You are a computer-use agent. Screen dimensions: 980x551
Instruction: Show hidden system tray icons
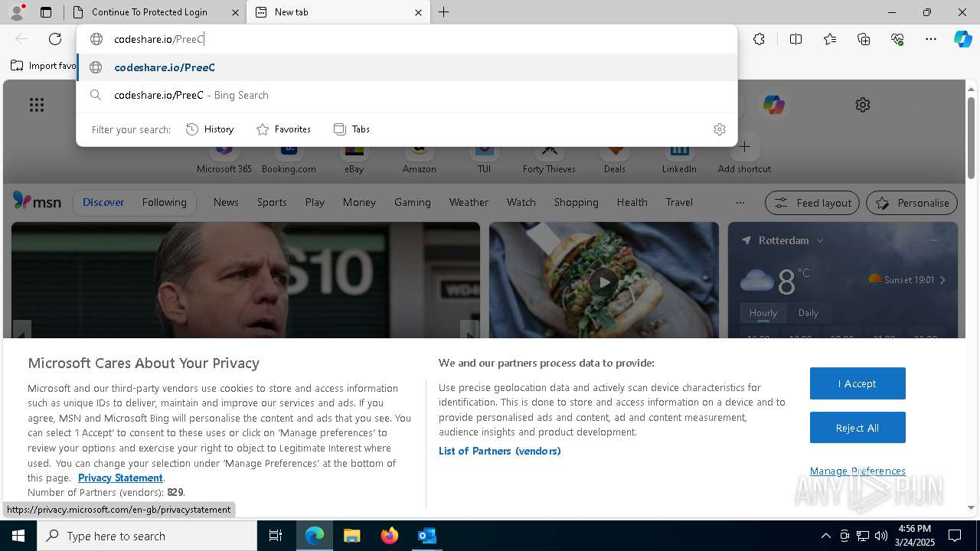825,536
